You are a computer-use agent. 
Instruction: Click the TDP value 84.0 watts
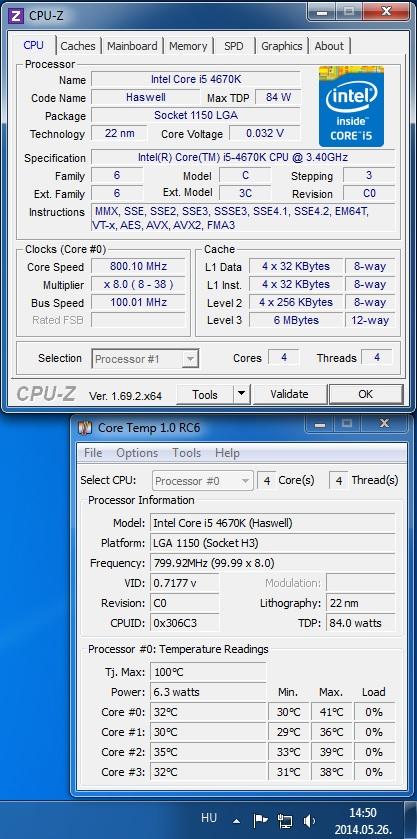point(360,623)
